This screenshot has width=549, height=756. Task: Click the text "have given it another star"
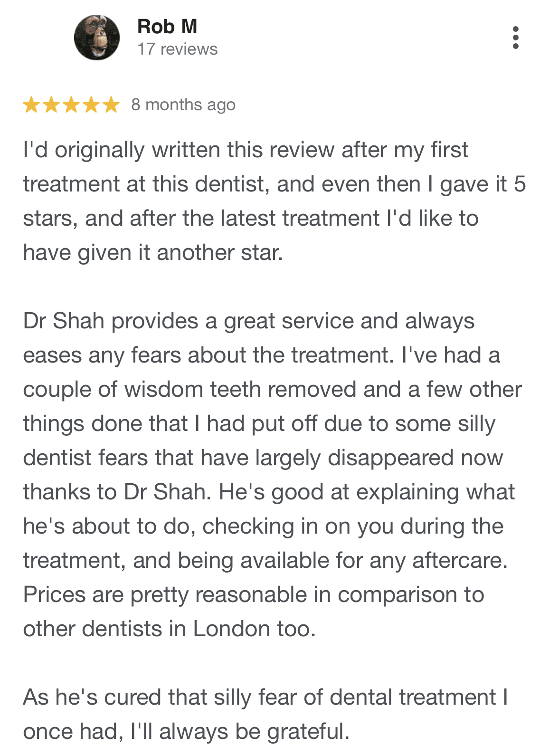152,253
